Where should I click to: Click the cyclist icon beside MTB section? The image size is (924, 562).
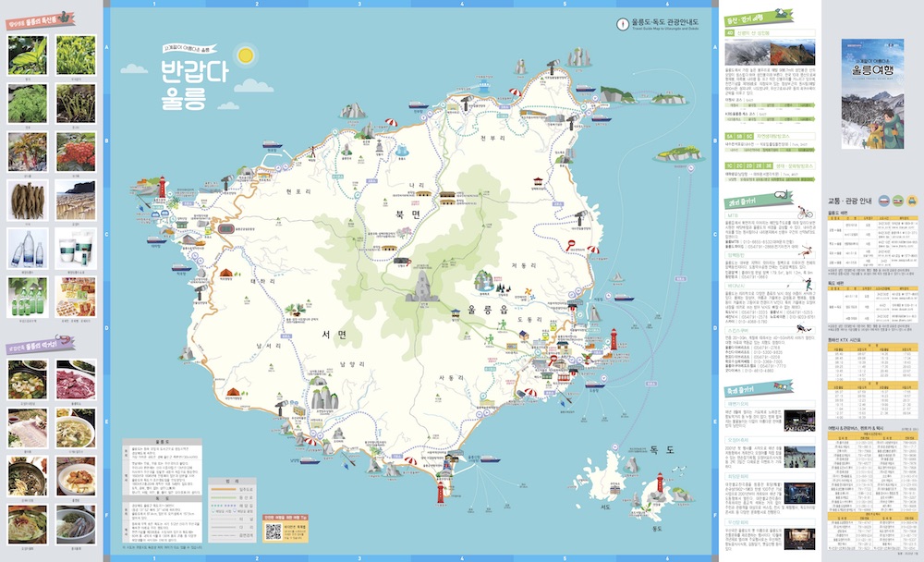(x=805, y=213)
